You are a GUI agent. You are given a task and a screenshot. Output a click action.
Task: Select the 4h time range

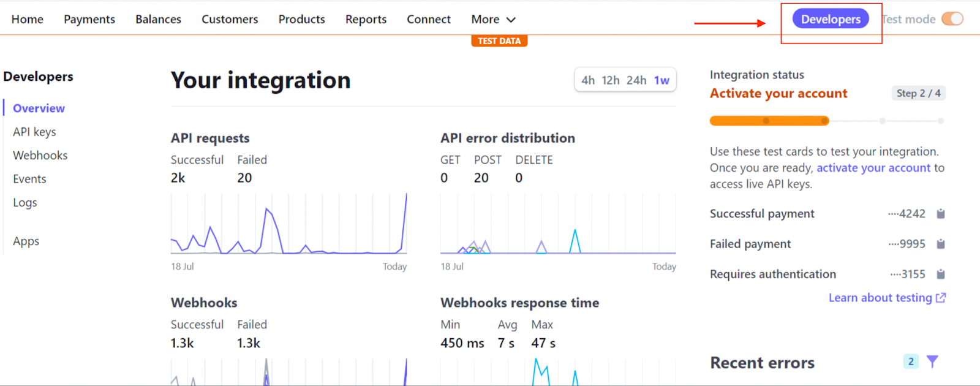coord(588,80)
